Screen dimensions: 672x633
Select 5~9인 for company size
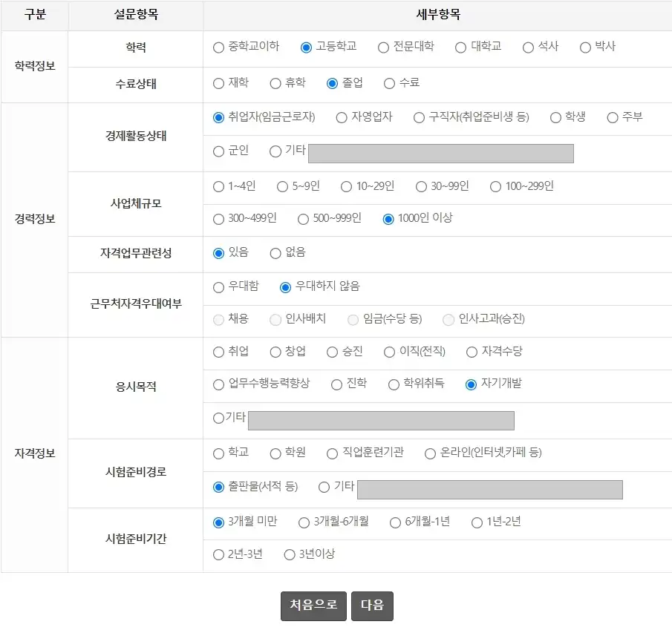[x=281, y=187]
